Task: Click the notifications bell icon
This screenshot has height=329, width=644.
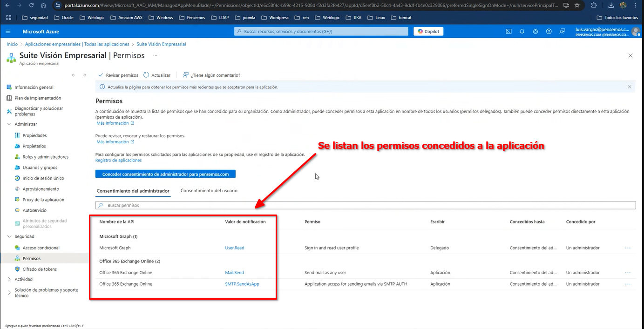Action: pyautogui.click(x=522, y=31)
